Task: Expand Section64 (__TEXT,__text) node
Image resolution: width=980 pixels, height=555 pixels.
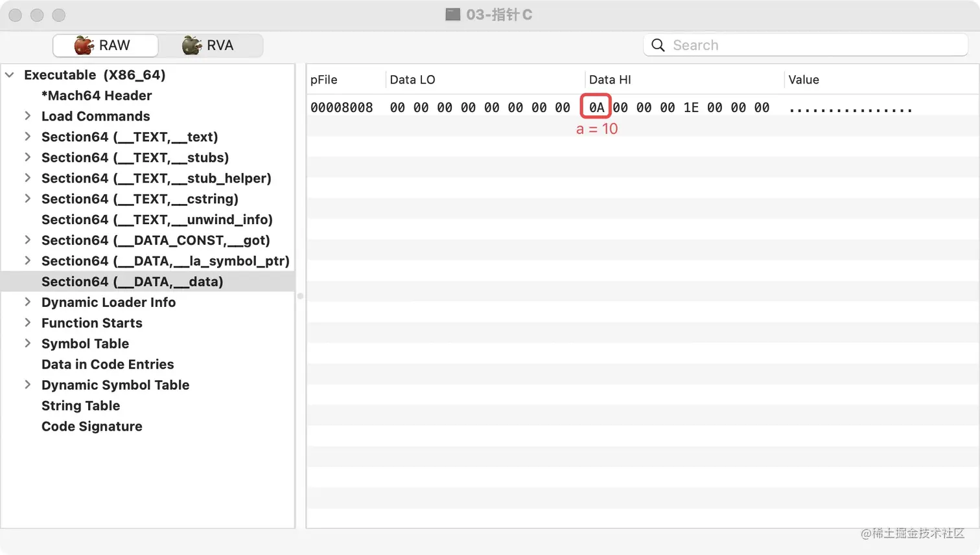Action: (27, 137)
